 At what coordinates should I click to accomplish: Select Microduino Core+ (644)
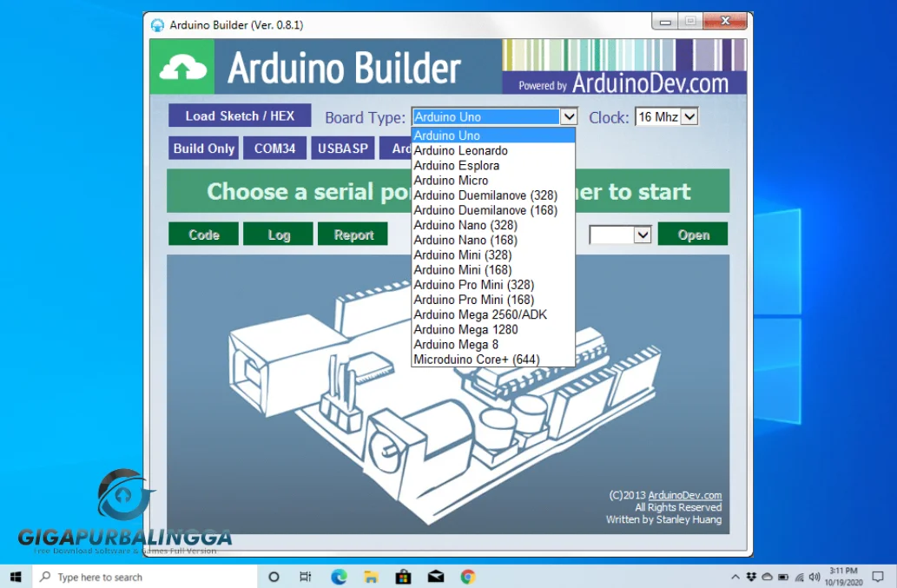493,359
